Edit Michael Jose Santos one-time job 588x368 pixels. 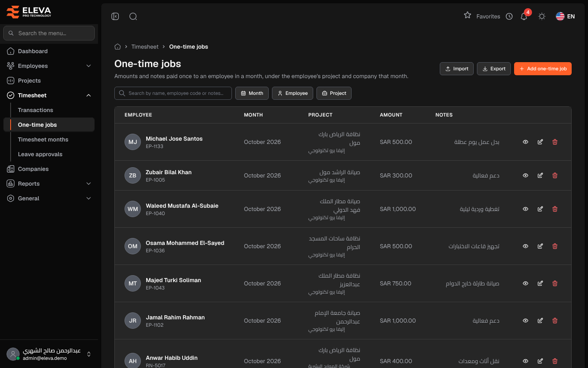(540, 142)
